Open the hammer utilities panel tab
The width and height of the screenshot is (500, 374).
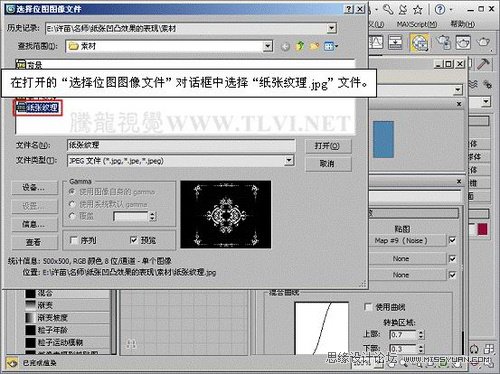pyautogui.click(x=483, y=63)
